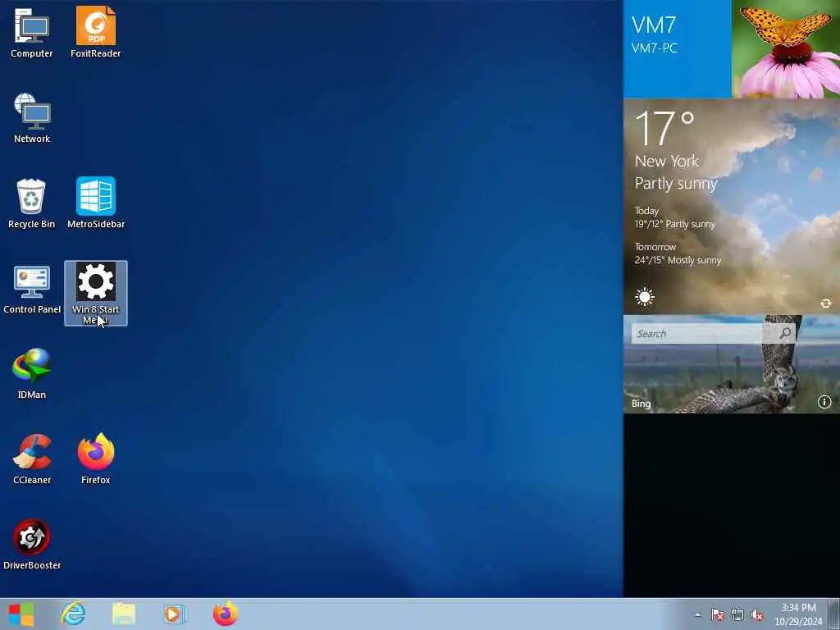Open Windows Media Player from taskbar
This screenshot has width=840, height=630.
pyautogui.click(x=174, y=614)
